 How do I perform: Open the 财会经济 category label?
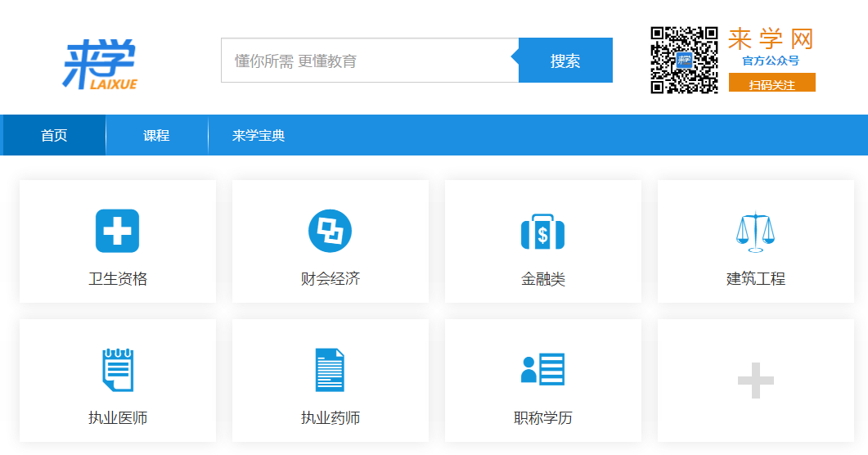pos(331,278)
